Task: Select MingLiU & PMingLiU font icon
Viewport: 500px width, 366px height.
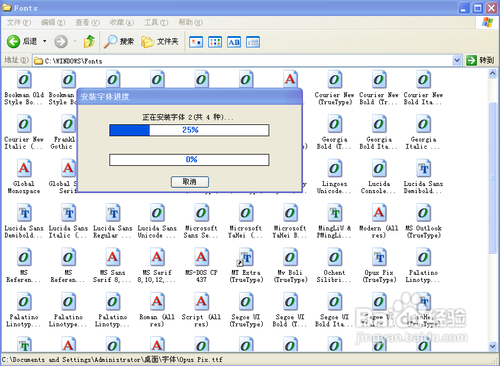Action: point(335,213)
